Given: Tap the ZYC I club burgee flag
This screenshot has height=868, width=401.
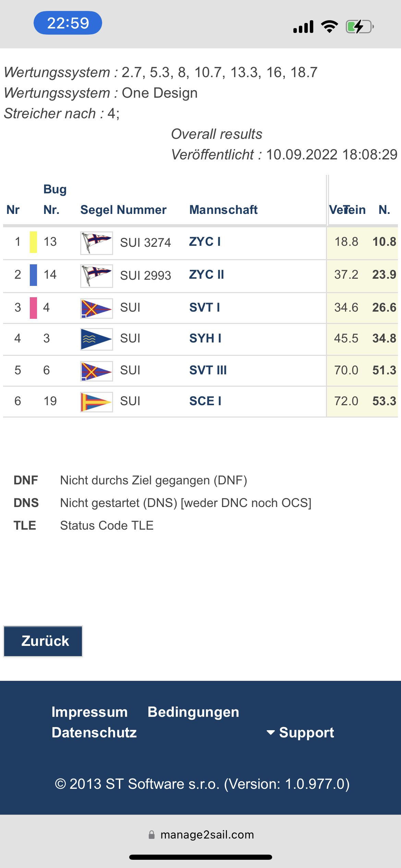Looking at the screenshot, I should [x=96, y=243].
